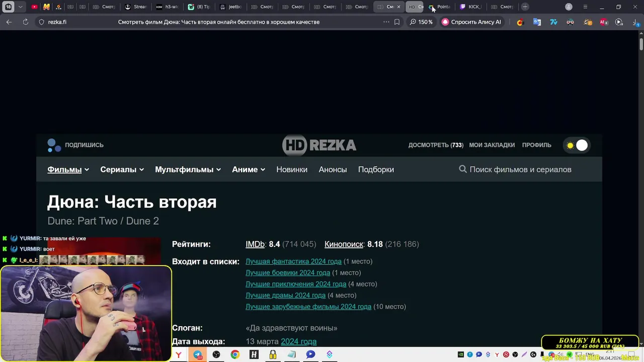Viewport: 644px width, 362px height.
Task: Open the browser profile avatar
Action: (x=569, y=7)
